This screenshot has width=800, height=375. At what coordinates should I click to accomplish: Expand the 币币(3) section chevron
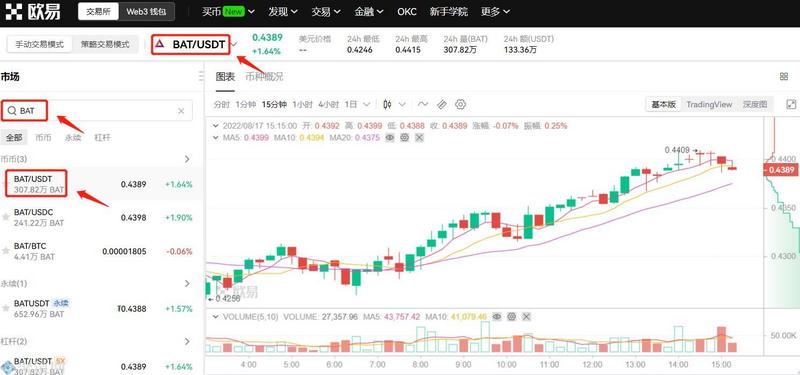pyautogui.click(x=187, y=159)
